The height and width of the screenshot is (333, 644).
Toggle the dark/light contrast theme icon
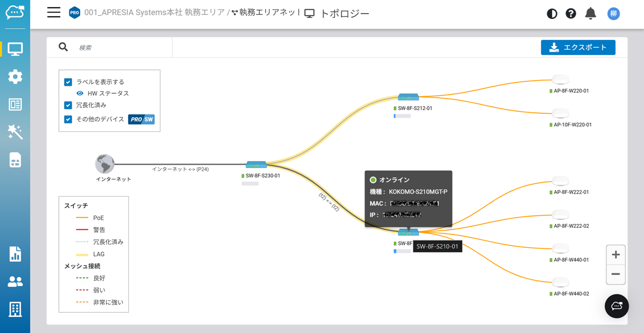click(552, 14)
